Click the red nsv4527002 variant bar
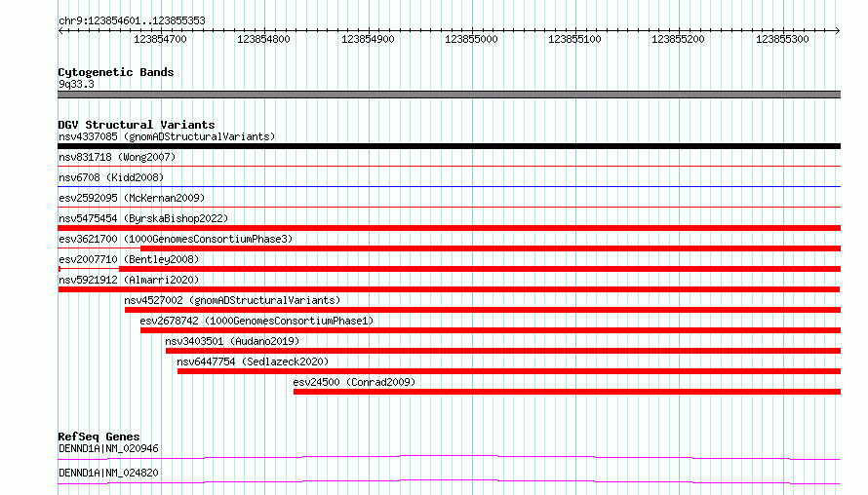This screenshot has height=495, width=868. (483, 310)
